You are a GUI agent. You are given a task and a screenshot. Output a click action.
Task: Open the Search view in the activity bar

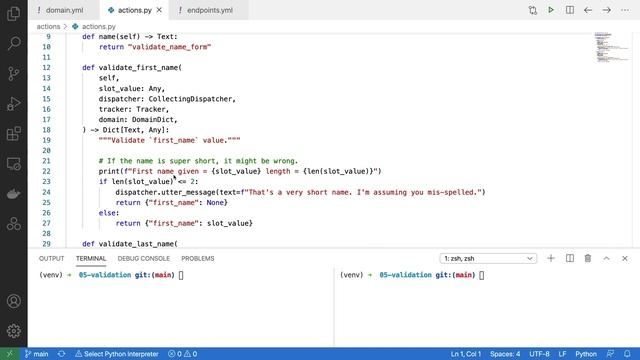pos(13,43)
